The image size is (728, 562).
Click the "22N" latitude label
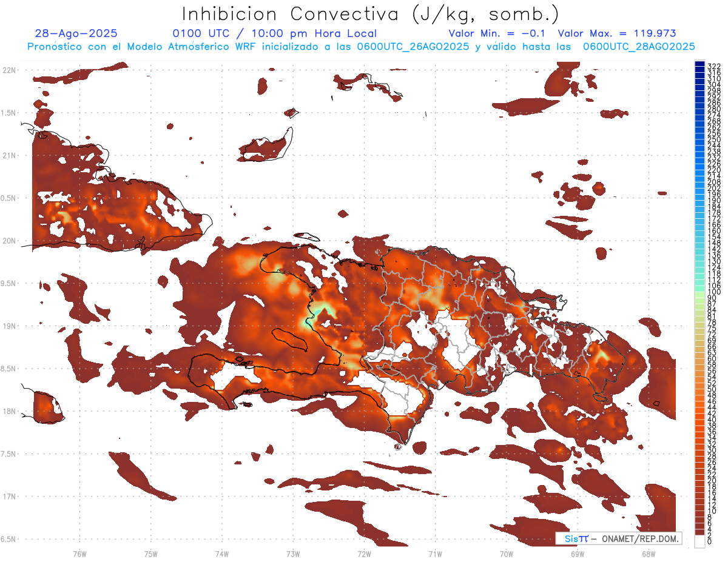[x=9, y=70]
